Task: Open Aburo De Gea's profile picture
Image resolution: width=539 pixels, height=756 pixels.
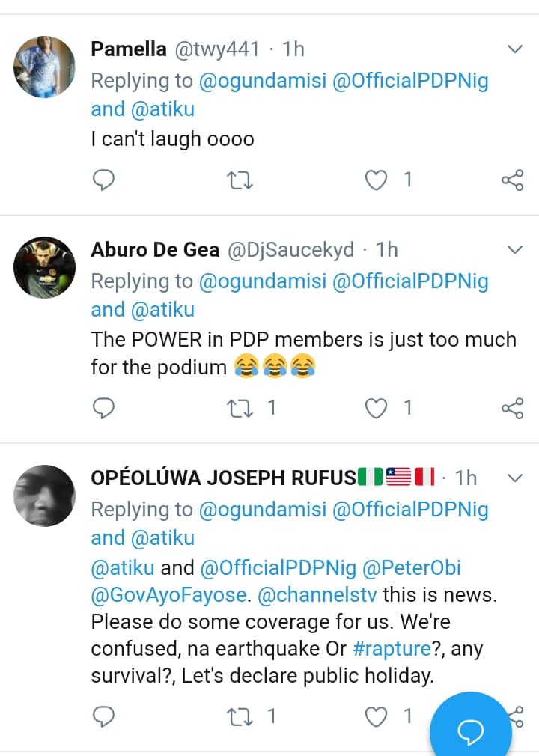Action: point(45,267)
